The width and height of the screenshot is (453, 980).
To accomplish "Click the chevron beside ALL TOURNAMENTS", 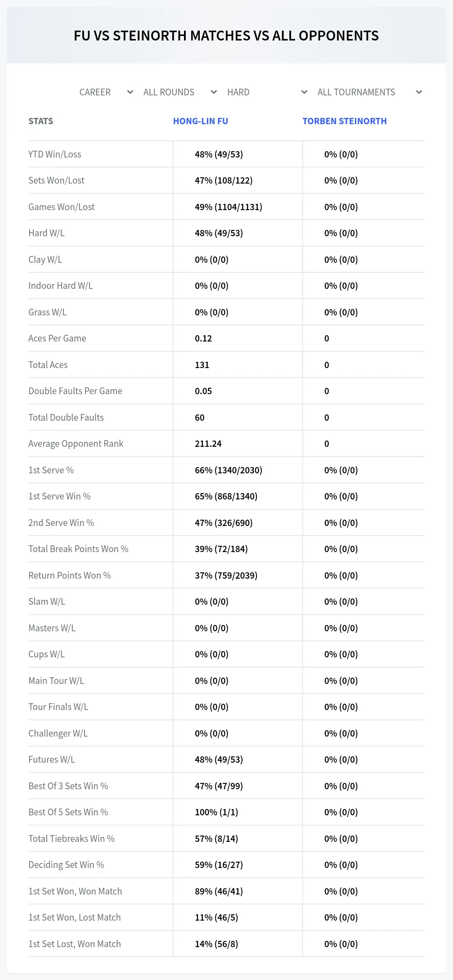I will [419, 92].
